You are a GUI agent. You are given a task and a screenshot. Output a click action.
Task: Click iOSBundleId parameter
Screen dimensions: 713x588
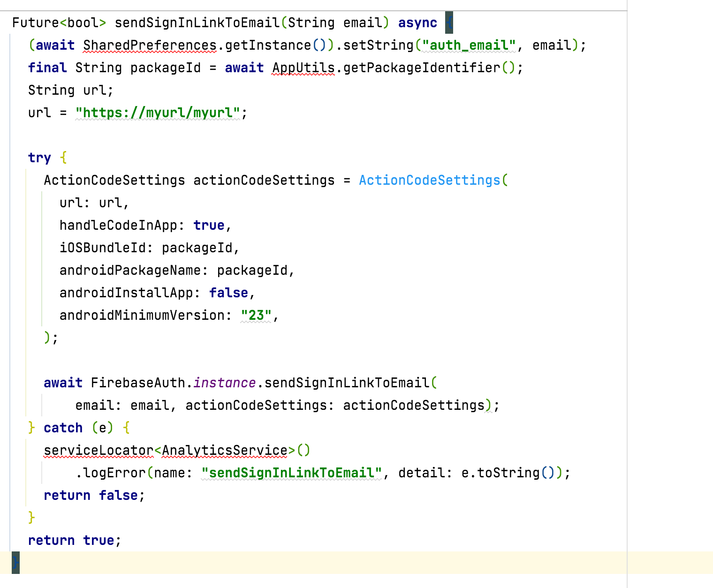[x=103, y=248]
